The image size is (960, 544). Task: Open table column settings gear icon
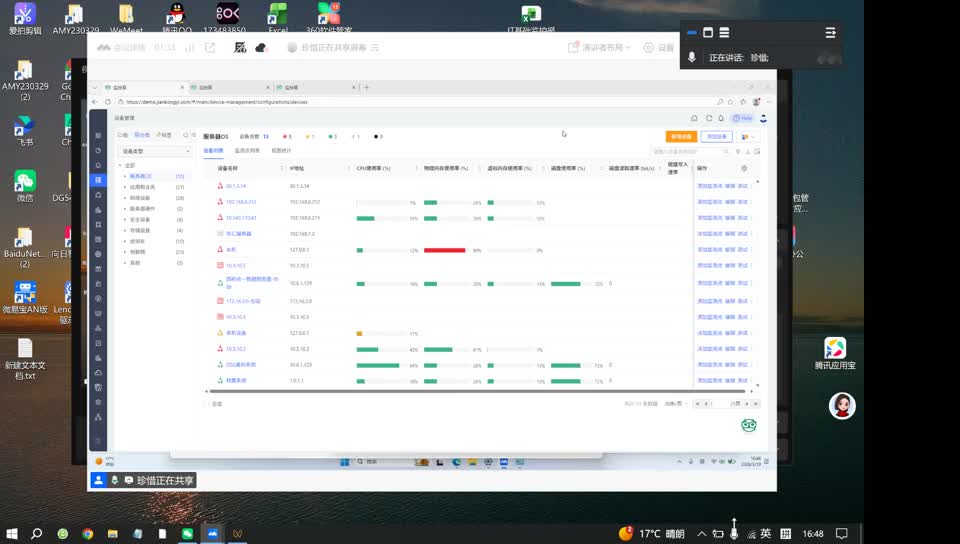click(x=743, y=168)
